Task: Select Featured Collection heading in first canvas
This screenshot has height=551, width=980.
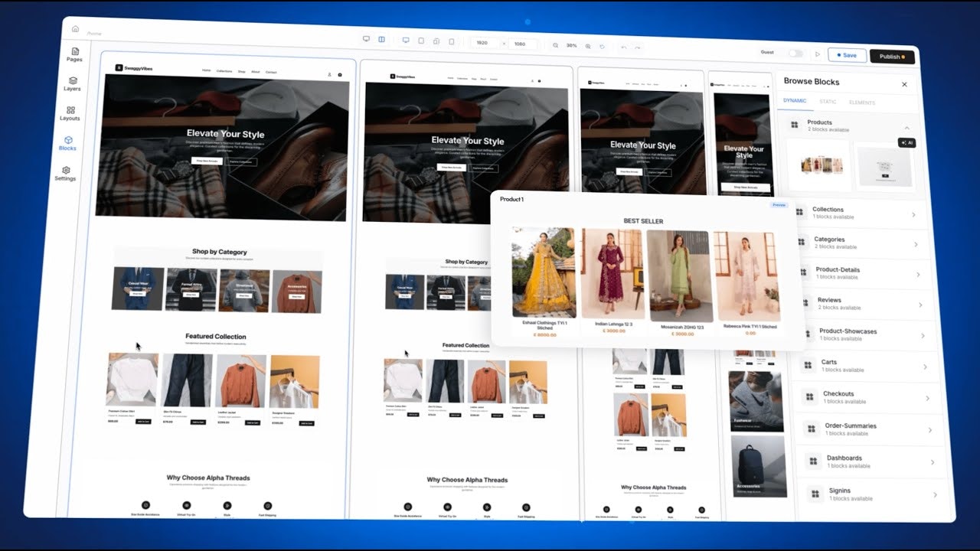Action: click(x=216, y=336)
